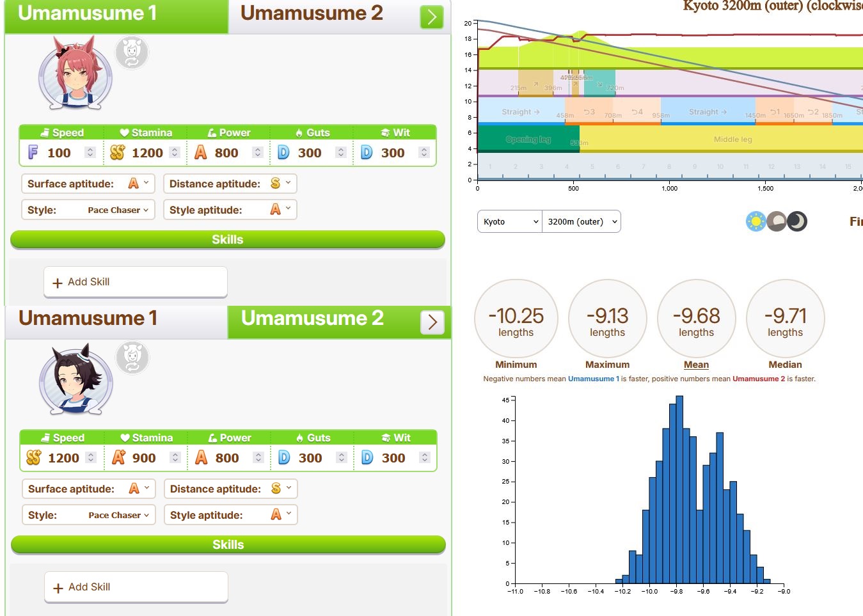Click the underlined Mean link
Image resolution: width=863 pixels, height=616 pixels.
(x=696, y=365)
